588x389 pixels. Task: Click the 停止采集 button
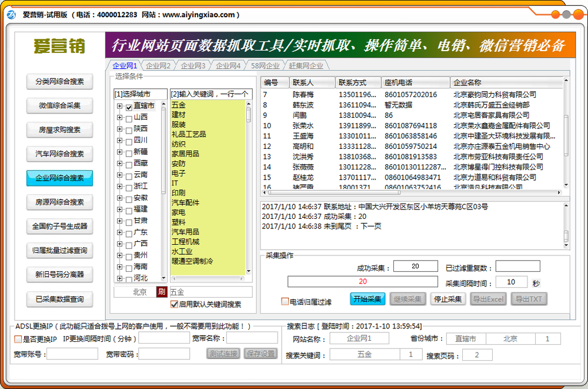[x=447, y=300]
